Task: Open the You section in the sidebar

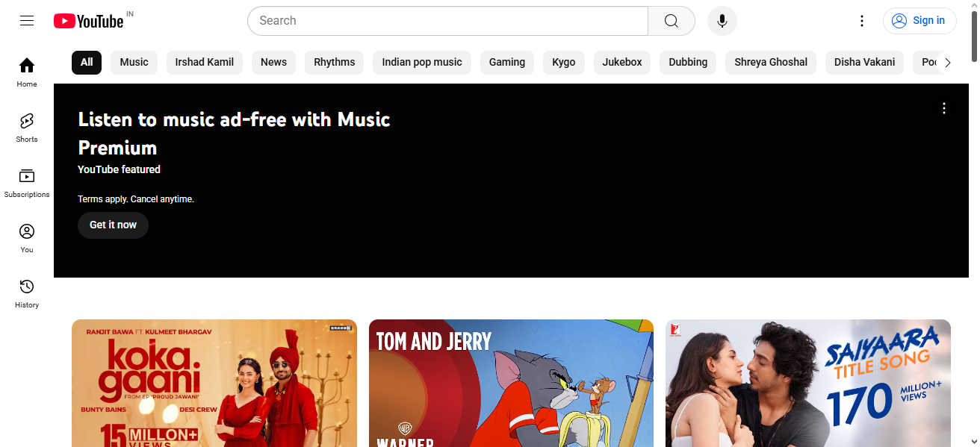Action: (27, 238)
